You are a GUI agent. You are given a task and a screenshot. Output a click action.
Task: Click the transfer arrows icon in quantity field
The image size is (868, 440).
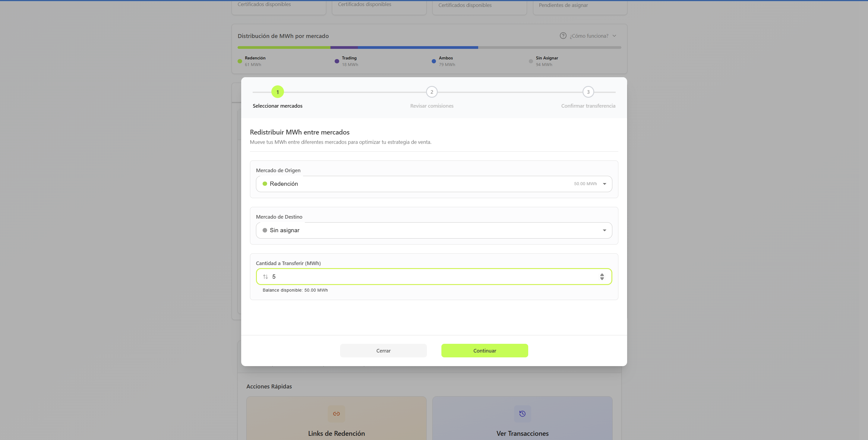click(x=266, y=277)
